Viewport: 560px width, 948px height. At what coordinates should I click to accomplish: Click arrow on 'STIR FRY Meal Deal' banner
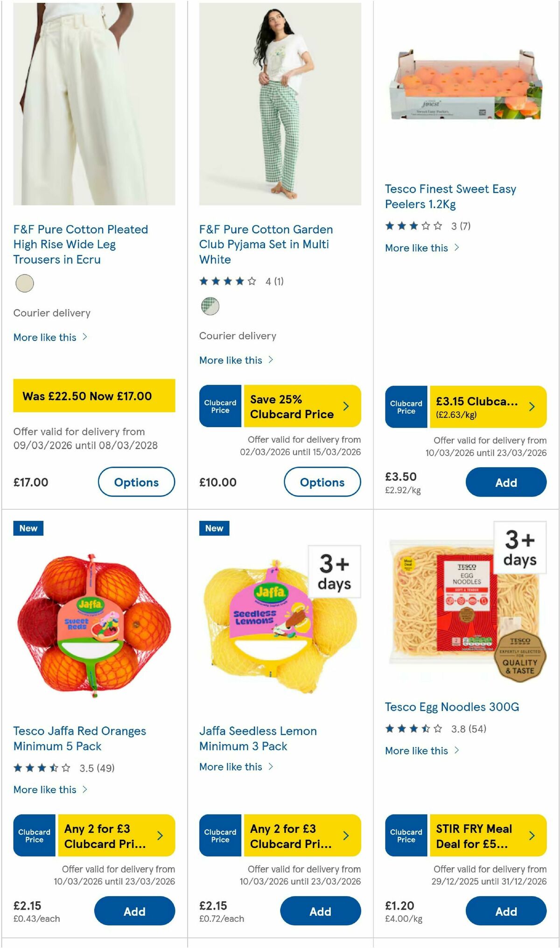coord(532,836)
